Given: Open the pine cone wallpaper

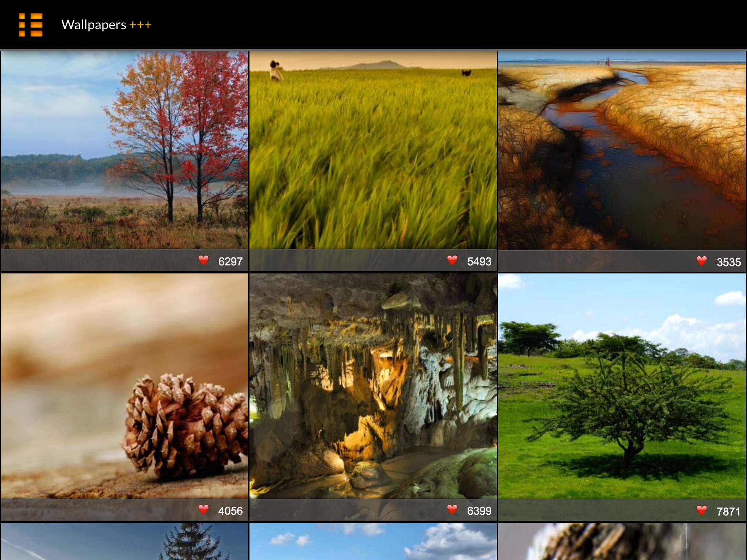Looking at the screenshot, I should pyautogui.click(x=124, y=386).
